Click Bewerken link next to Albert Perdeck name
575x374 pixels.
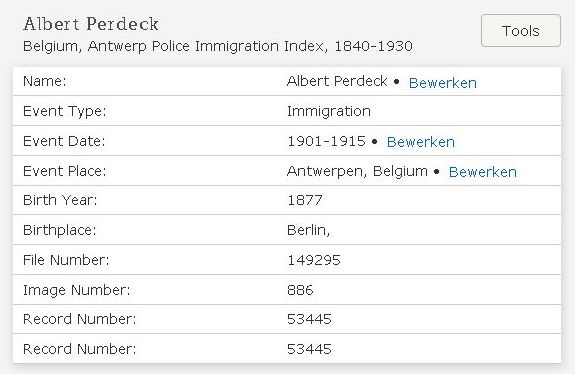coord(443,83)
